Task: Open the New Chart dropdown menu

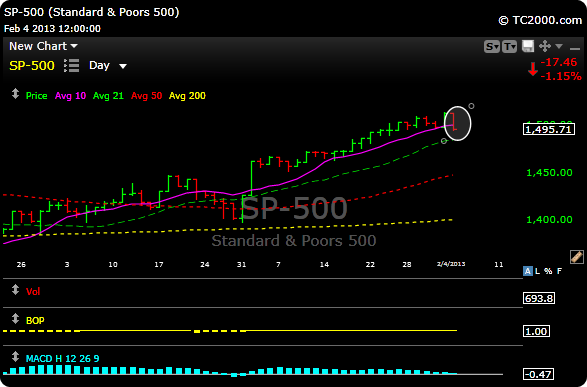Action: coord(43,46)
